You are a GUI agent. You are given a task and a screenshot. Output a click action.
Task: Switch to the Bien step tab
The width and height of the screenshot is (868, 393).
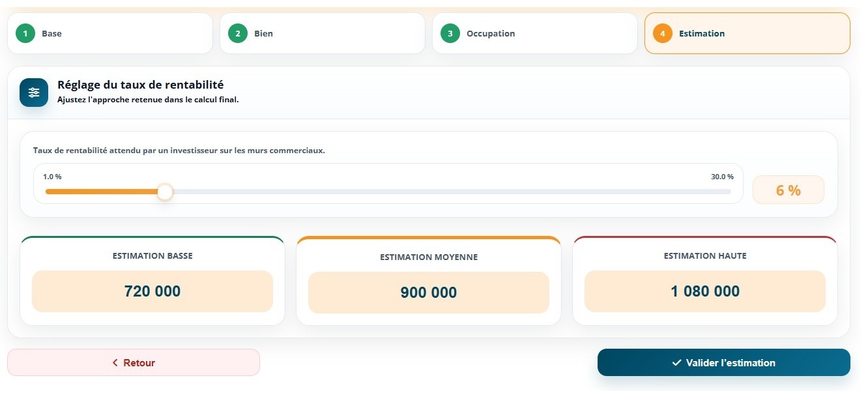(323, 33)
